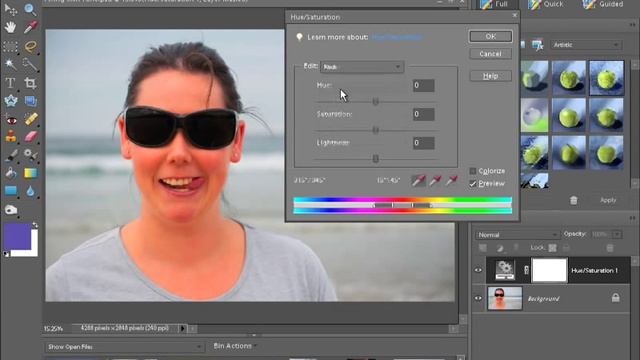Toggle lock transparent pixels checker icon
640x360 pixels.
[553, 248]
